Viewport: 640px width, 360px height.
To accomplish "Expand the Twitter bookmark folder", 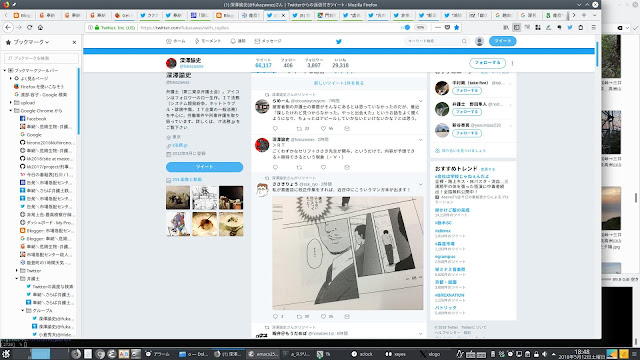I will pyautogui.click(x=17, y=271).
